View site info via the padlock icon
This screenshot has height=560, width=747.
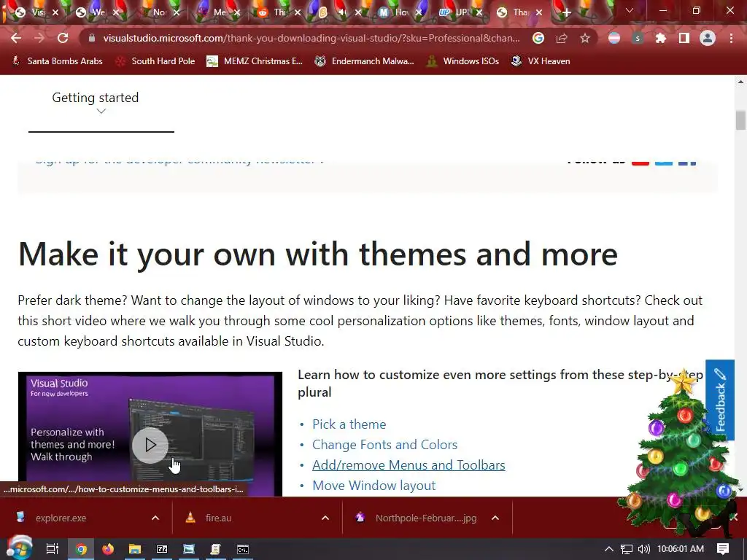point(91,38)
